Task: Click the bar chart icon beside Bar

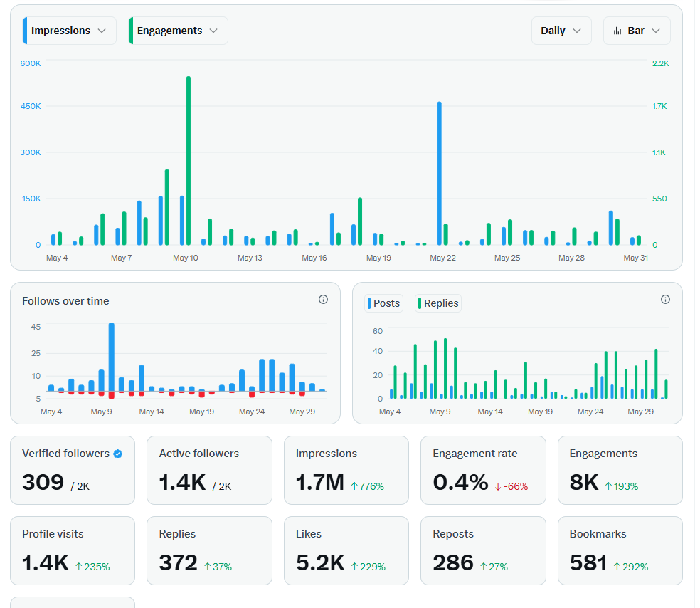Action: click(617, 31)
